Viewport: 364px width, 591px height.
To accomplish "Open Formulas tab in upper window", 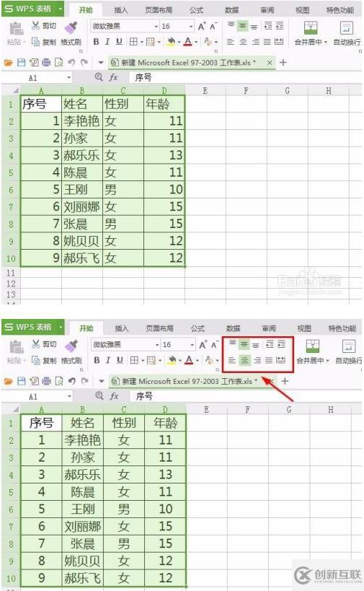I will tap(197, 10).
